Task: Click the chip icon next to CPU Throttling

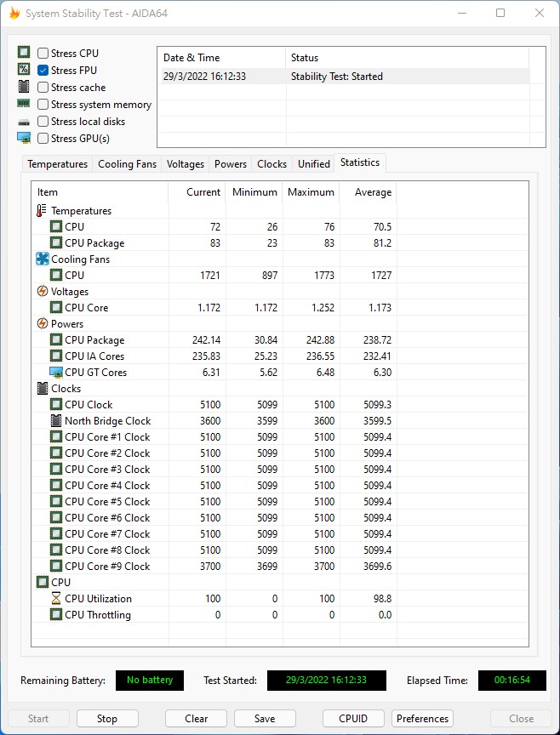Action: point(56,614)
